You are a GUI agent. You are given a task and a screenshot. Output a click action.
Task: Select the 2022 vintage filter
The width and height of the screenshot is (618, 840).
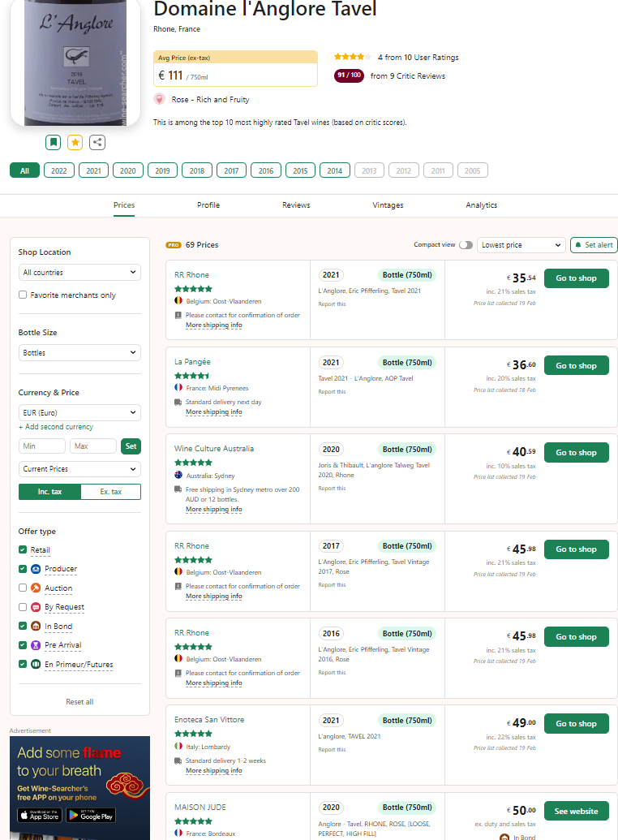pos(59,170)
